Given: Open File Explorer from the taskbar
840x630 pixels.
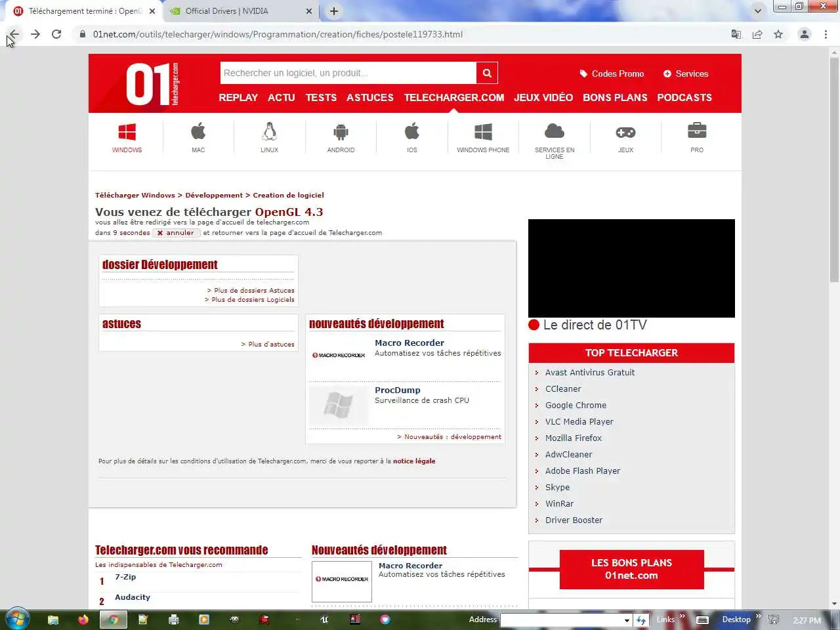Looking at the screenshot, I should pos(53,619).
